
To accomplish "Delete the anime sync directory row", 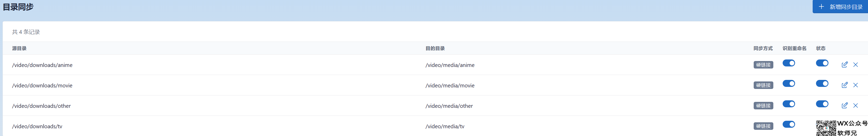I will [856, 65].
